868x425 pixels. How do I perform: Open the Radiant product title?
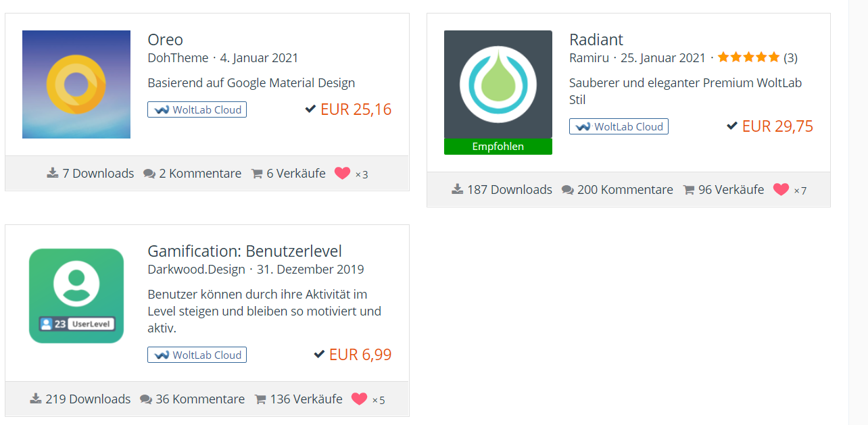click(596, 40)
